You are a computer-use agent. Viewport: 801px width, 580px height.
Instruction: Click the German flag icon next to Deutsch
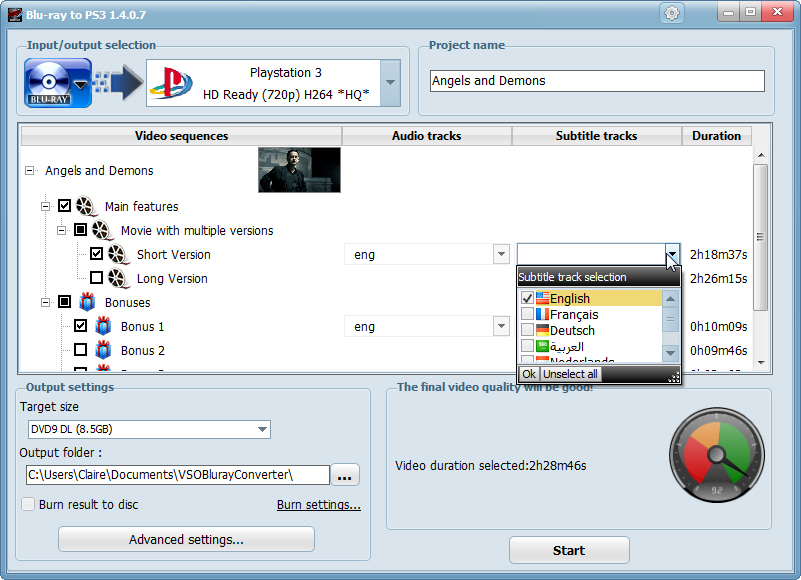[543, 330]
